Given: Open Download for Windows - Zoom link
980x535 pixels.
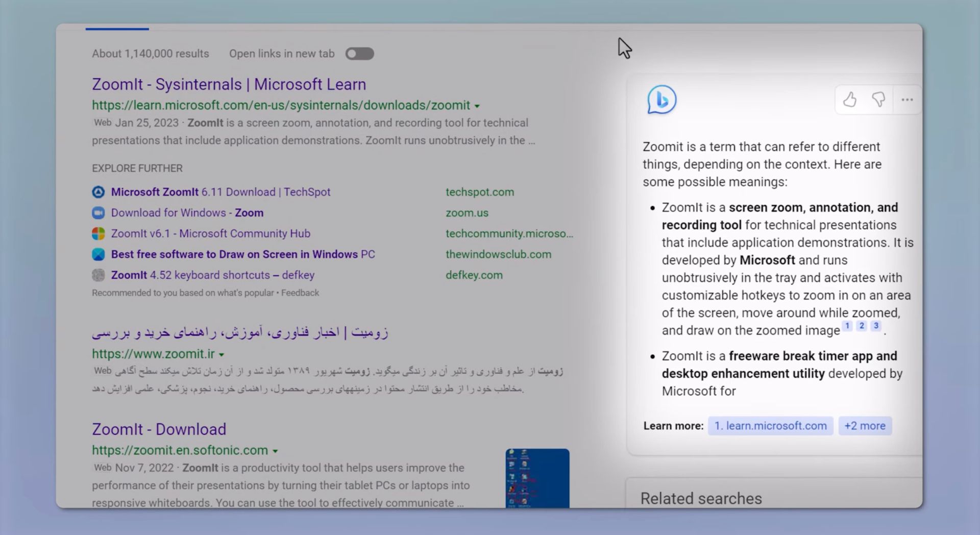Looking at the screenshot, I should click(x=187, y=213).
